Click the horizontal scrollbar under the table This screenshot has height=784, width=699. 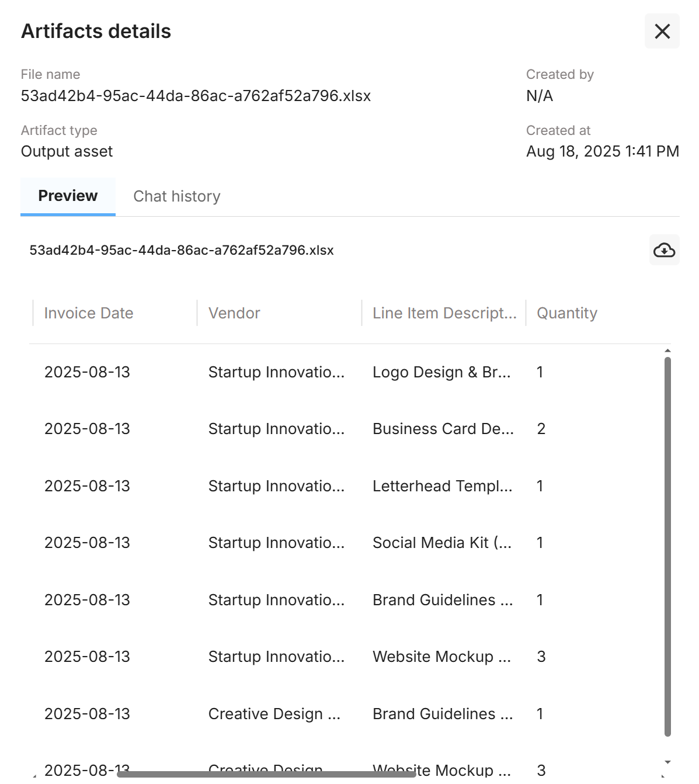pyautogui.click(x=266, y=774)
